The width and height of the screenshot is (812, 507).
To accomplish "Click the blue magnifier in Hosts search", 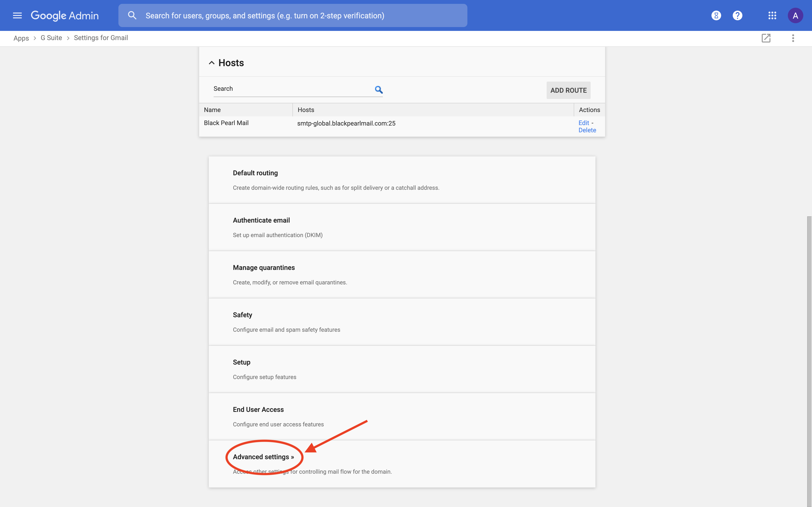I will pos(378,90).
